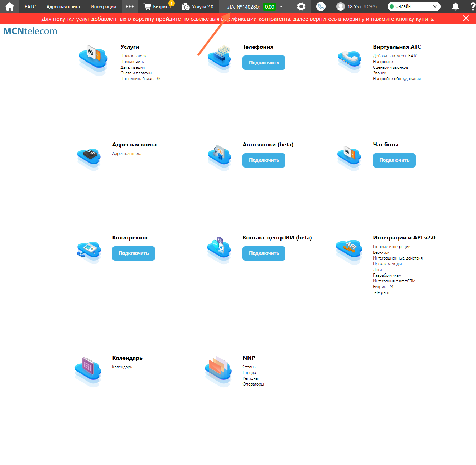Show notifications bell
The height and width of the screenshot is (465, 476).
tap(456, 6)
